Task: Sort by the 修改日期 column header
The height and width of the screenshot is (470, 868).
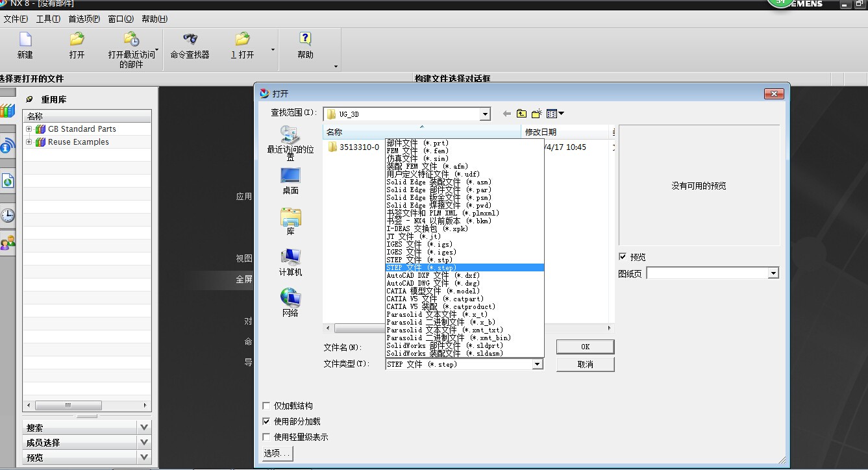Action: tap(567, 132)
